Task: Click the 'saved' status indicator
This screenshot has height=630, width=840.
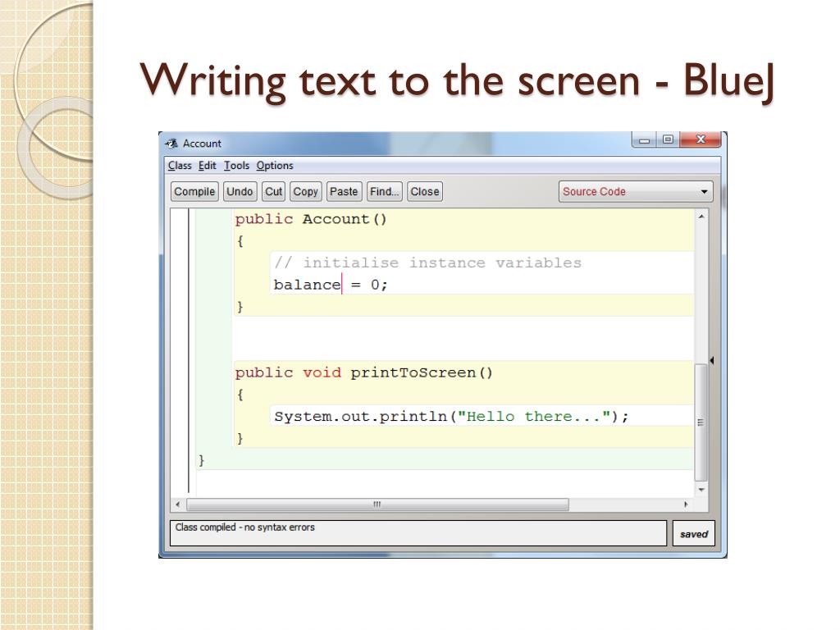Action: 694,533
